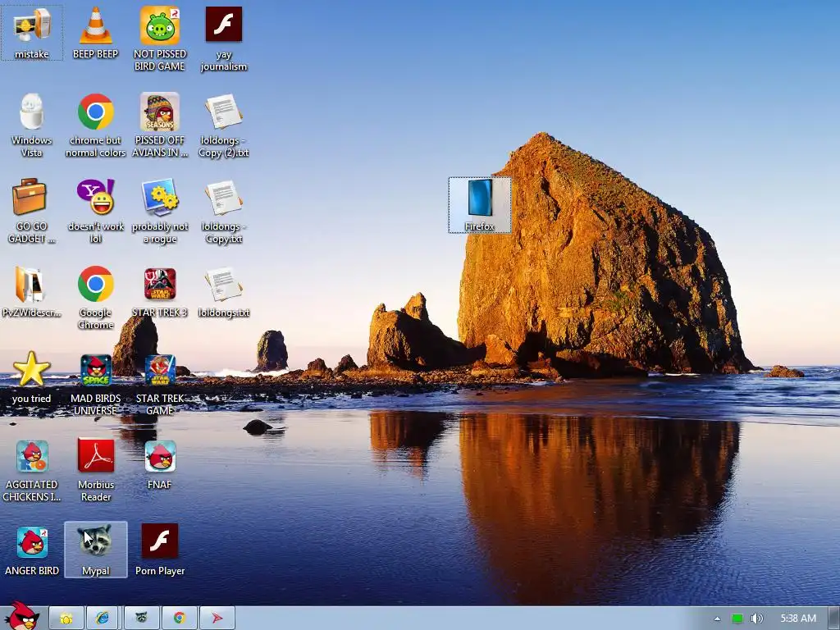840x630 pixels.
Task: Click the yellow flower taskbar button
Action: 66,619
